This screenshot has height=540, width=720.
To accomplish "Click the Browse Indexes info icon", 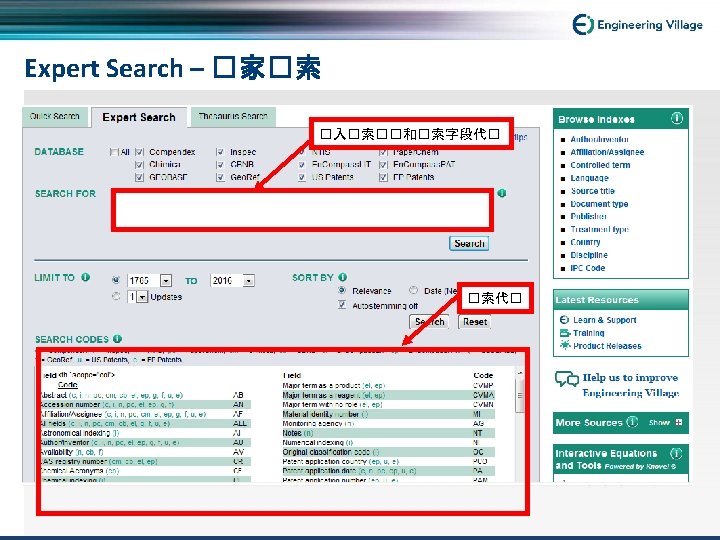I will tap(676, 118).
